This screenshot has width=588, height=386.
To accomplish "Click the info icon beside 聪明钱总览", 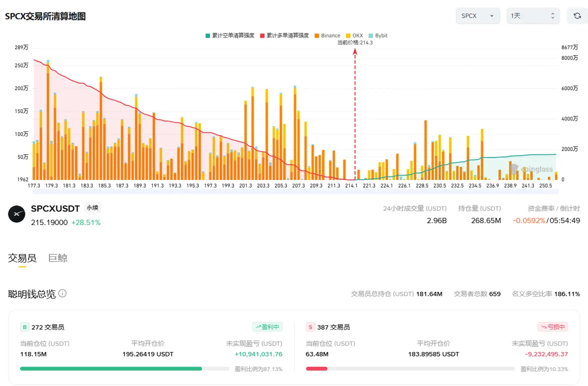I will (x=62, y=293).
